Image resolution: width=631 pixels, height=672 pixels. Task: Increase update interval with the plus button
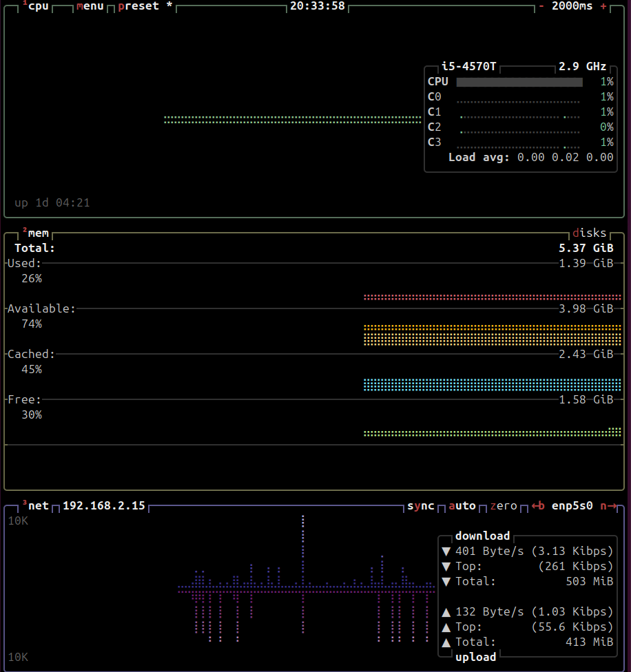tap(603, 6)
